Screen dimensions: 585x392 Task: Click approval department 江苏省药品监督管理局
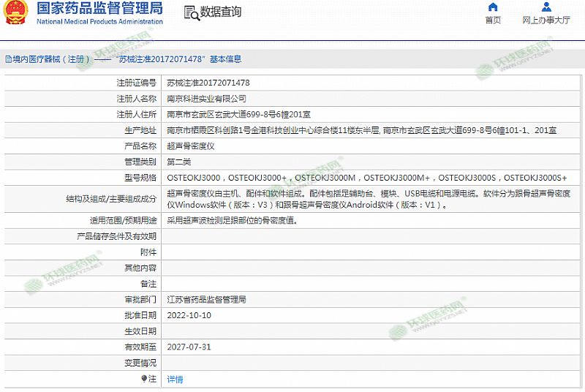click(x=206, y=299)
